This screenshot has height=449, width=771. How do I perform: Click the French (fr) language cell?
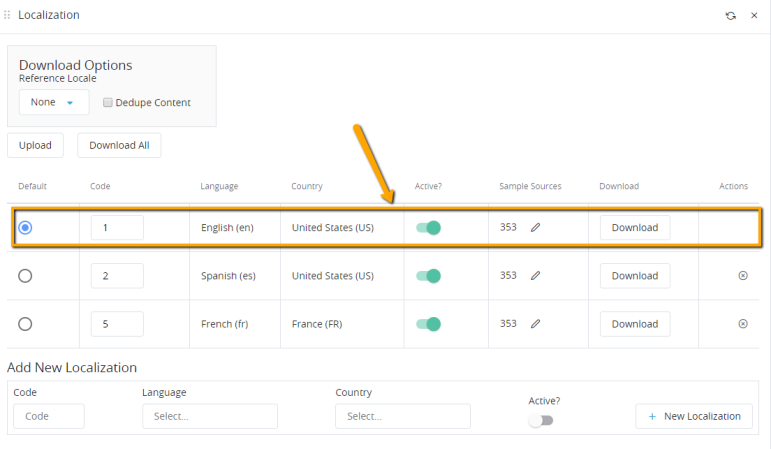point(225,324)
